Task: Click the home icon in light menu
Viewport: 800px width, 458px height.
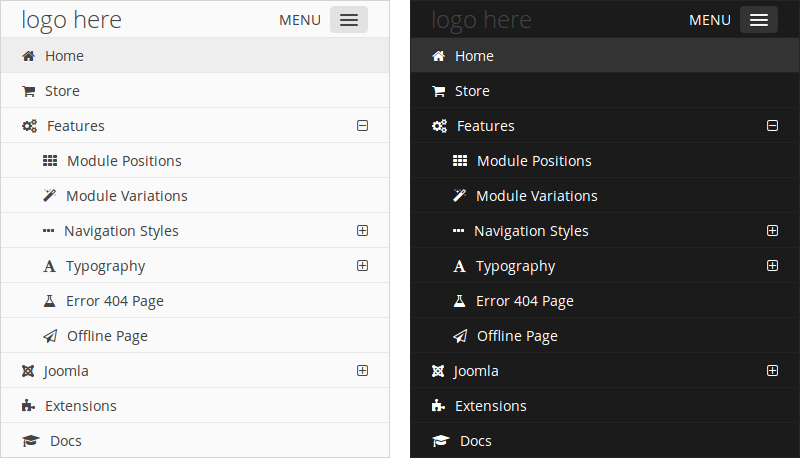Action: 29,56
